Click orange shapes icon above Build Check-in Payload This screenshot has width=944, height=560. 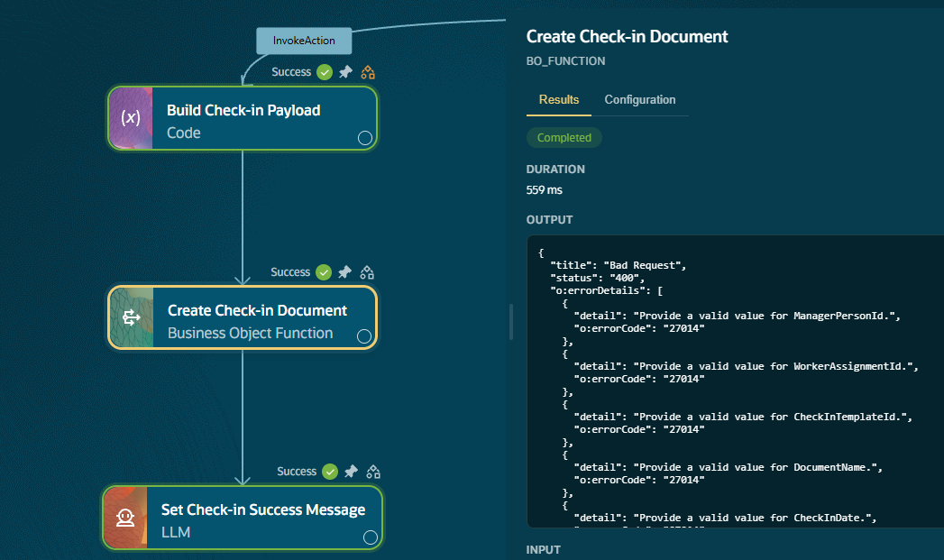[x=368, y=72]
